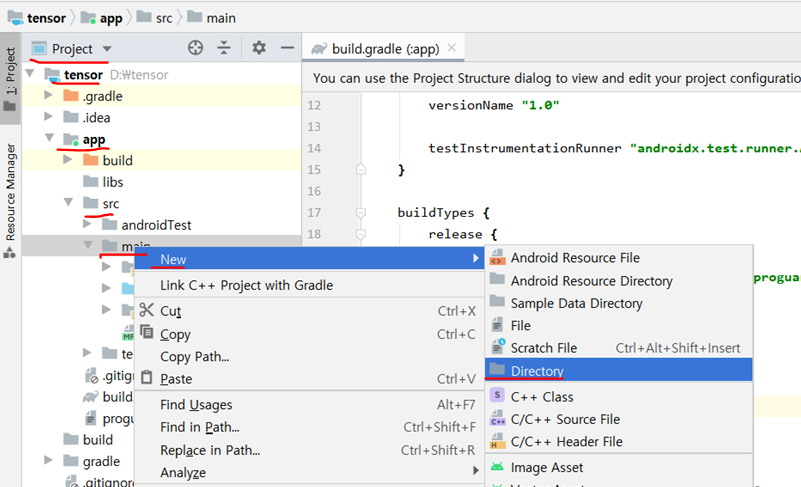Expand the root gradle folder
801x487 pixels.
[49, 460]
